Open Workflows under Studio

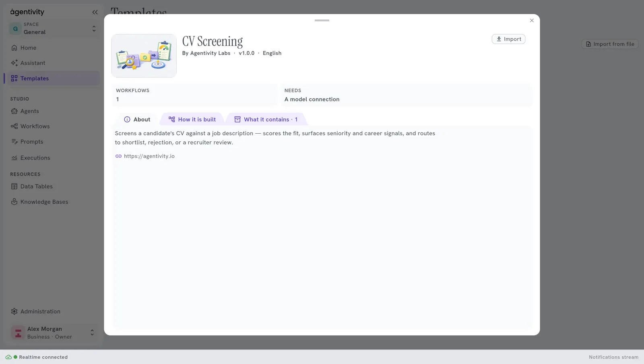[54, 126]
